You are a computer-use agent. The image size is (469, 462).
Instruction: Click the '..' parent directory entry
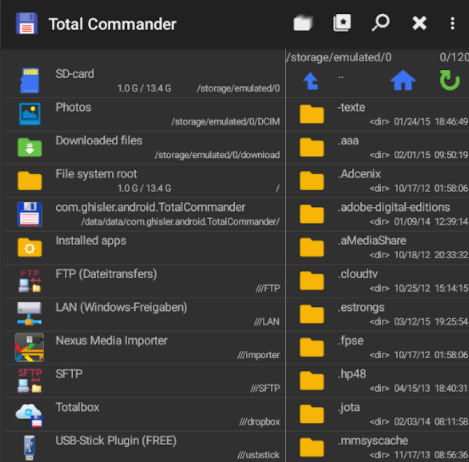(x=341, y=77)
